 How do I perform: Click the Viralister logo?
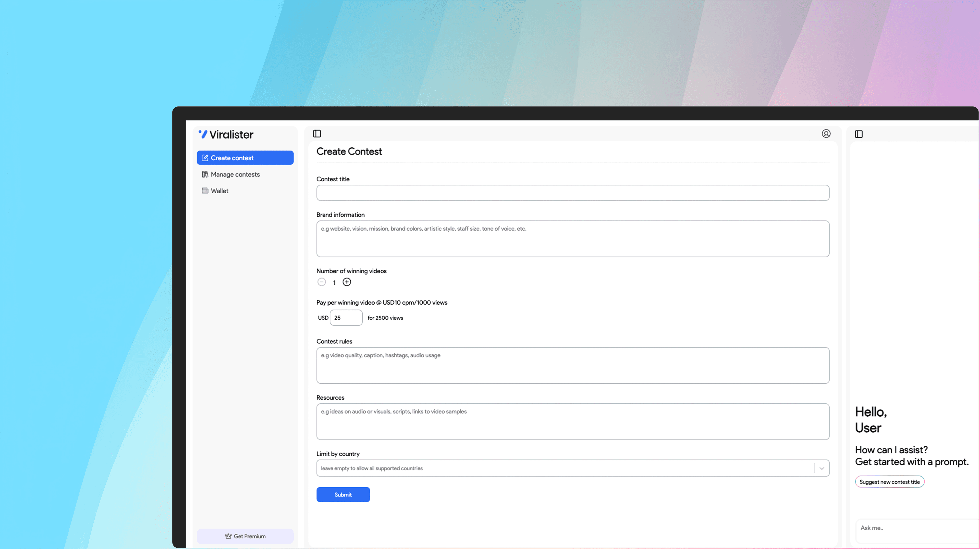[226, 134]
